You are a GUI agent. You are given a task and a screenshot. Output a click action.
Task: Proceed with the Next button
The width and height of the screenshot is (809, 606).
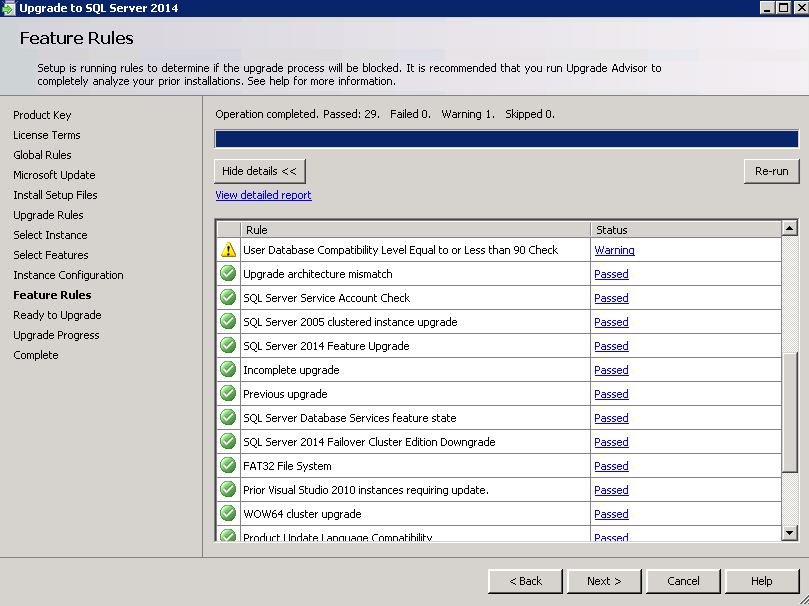pyautogui.click(x=604, y=581)
